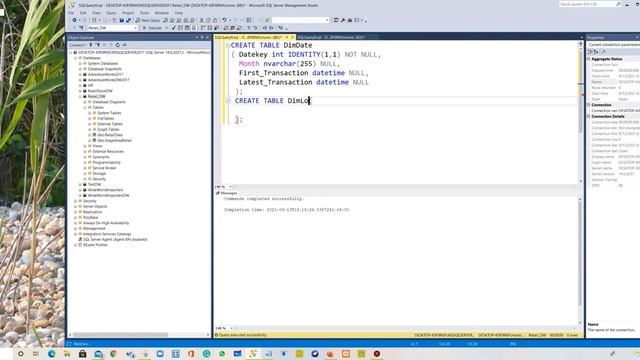
Task: Open the View menu
Action: click(96, 13)
